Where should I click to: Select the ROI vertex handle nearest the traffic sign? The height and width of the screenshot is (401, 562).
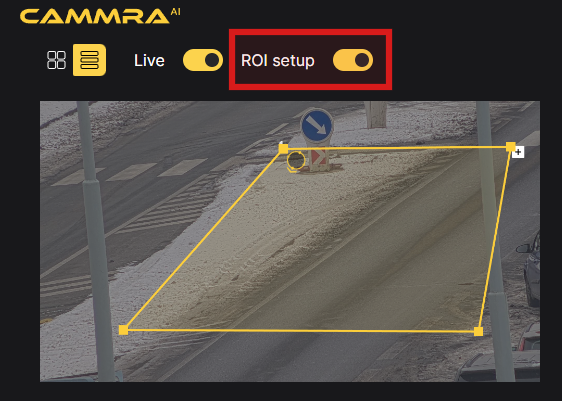point(283,148)
